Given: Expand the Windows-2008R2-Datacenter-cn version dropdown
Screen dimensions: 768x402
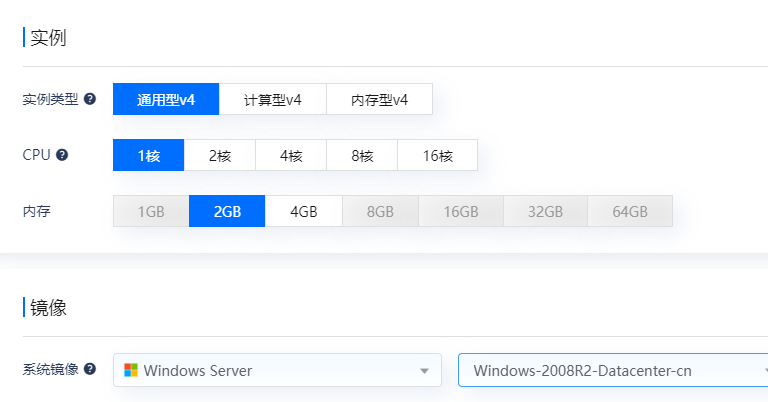Looking at the screenshot, I should [612, 370].
